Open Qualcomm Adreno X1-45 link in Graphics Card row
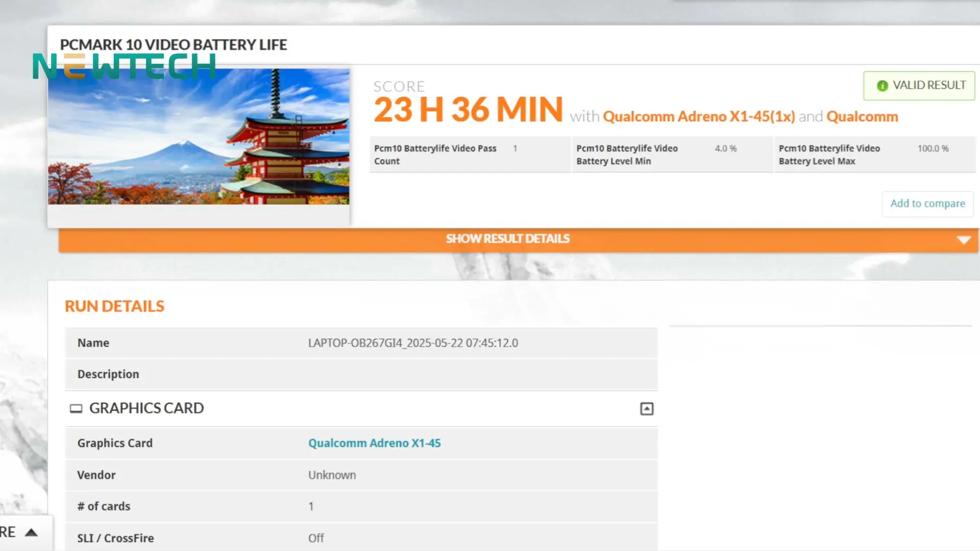The image size is (980, 551). (x=374, y=443)
